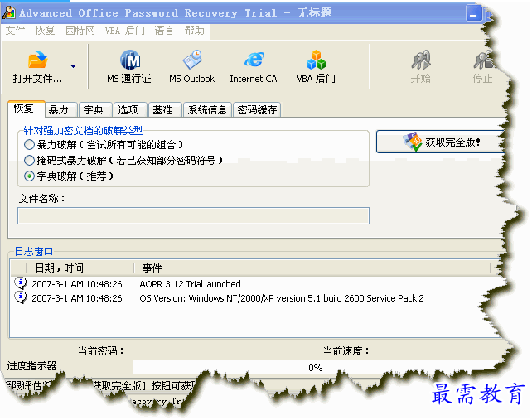Viewport: 532px width, 420px height.
Task: Click the 日期，时间 column header
Action: point(80,268)
